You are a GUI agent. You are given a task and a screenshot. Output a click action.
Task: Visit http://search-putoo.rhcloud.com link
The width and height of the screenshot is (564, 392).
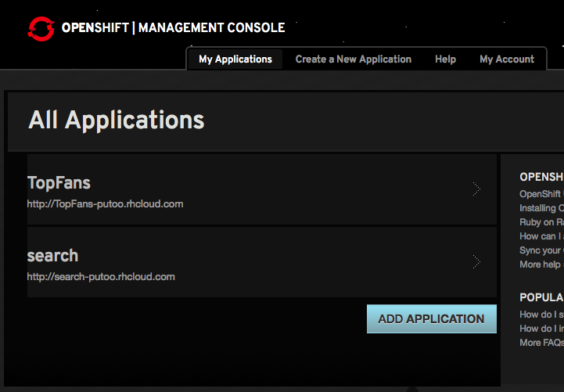coord(101,277)
